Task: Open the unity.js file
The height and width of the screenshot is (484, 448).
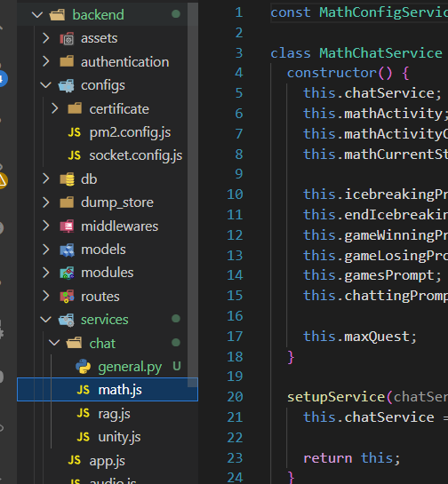Action: 119,438
